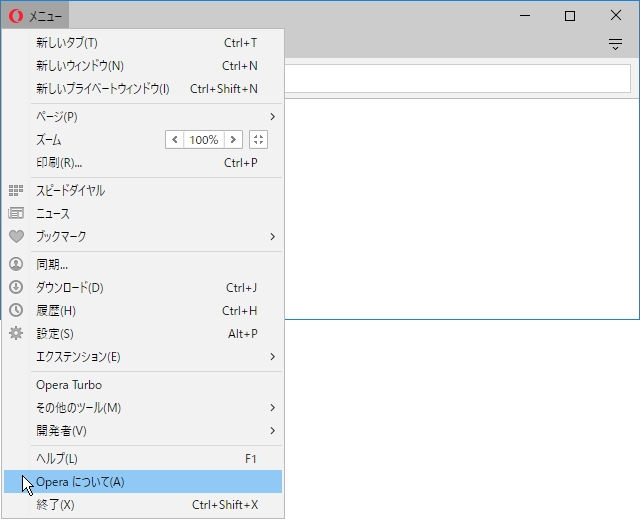Select Opera について(A) entry
640x519 pixels.
143,481
